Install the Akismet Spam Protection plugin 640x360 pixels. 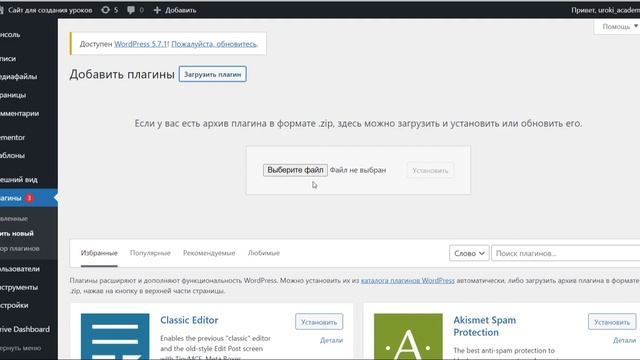click(x=612, y=322)
